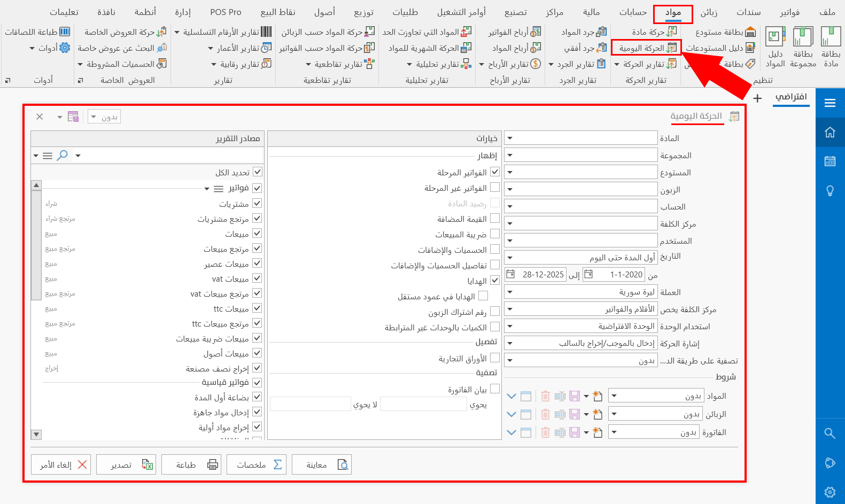Click the end date field 28-12-2025
The width and height of the screenshot is (845, 504).
(x=536, y=275)
